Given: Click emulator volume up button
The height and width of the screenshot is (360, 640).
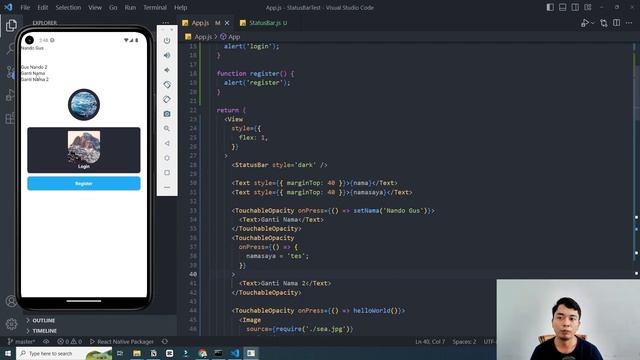Looking at the screenshot, I should (x=167, y=55).
